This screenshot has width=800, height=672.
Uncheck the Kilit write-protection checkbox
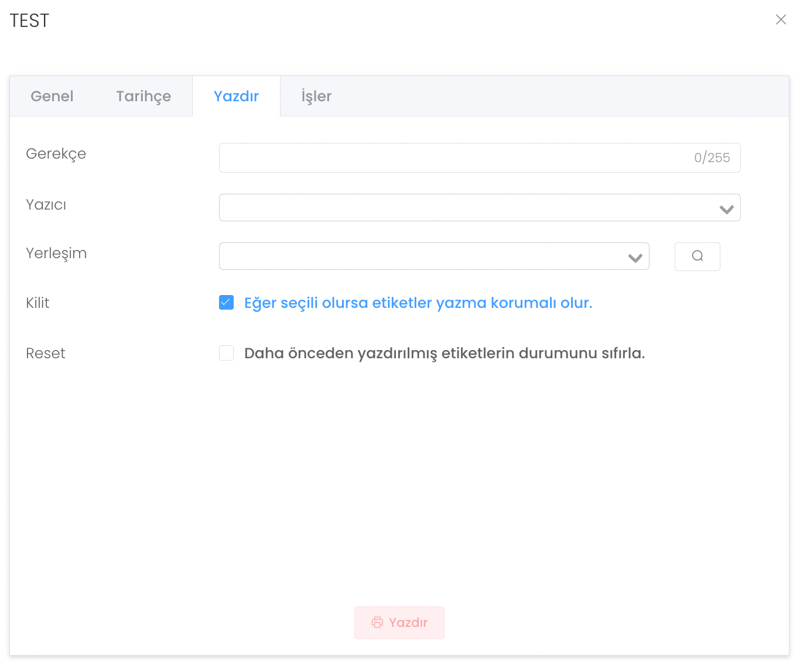(227, 303)
